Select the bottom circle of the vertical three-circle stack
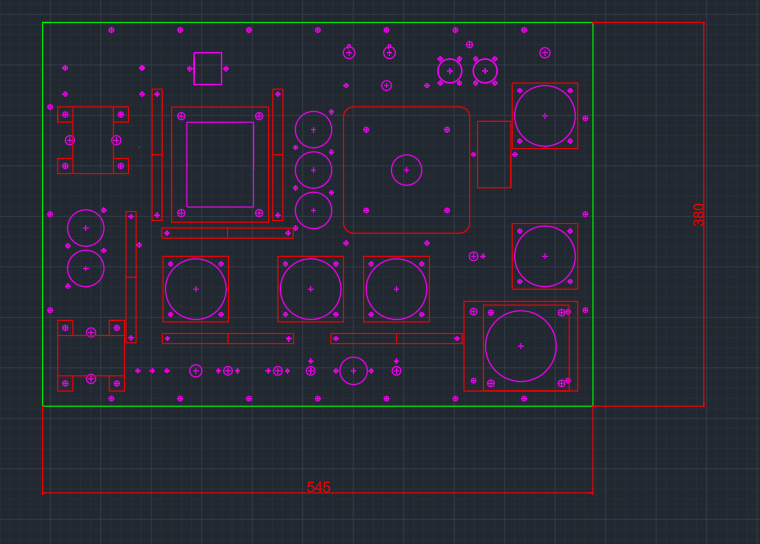The width and height of the screenshot is (760, 544). tap(313, 210)
